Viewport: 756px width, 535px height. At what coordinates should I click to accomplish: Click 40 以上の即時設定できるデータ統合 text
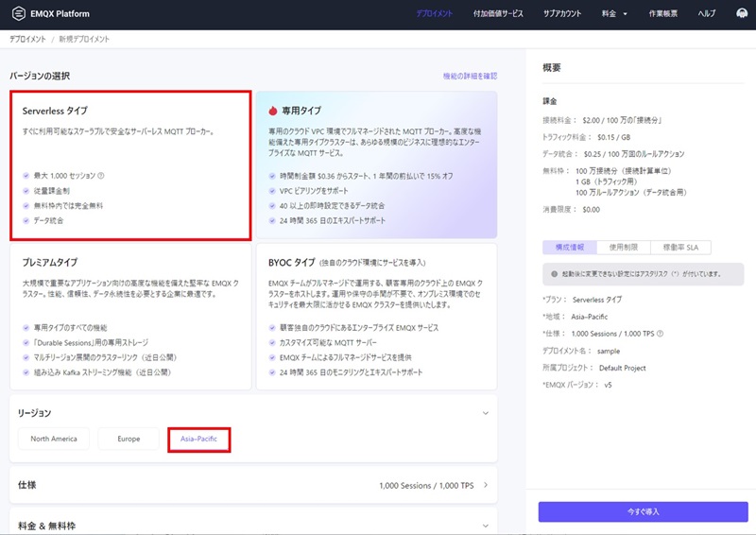[x=333, y=206]
